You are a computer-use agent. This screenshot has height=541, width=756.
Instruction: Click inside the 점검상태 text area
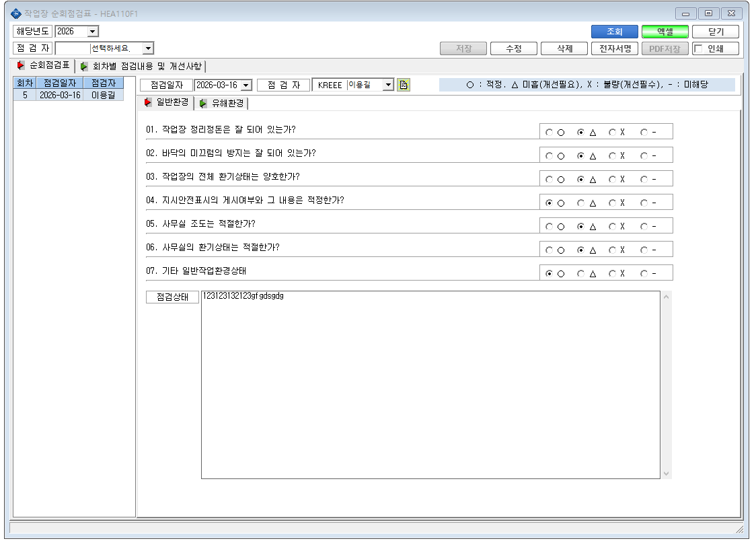(x=430, y=385)
